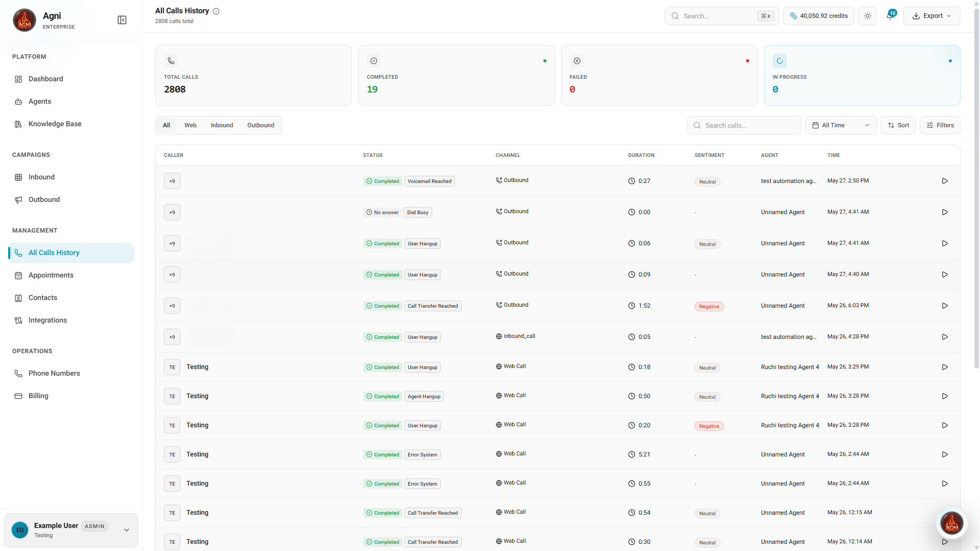
Task: Click the TE avatar on the 0:18 call row
Action: tap(172, 367)
